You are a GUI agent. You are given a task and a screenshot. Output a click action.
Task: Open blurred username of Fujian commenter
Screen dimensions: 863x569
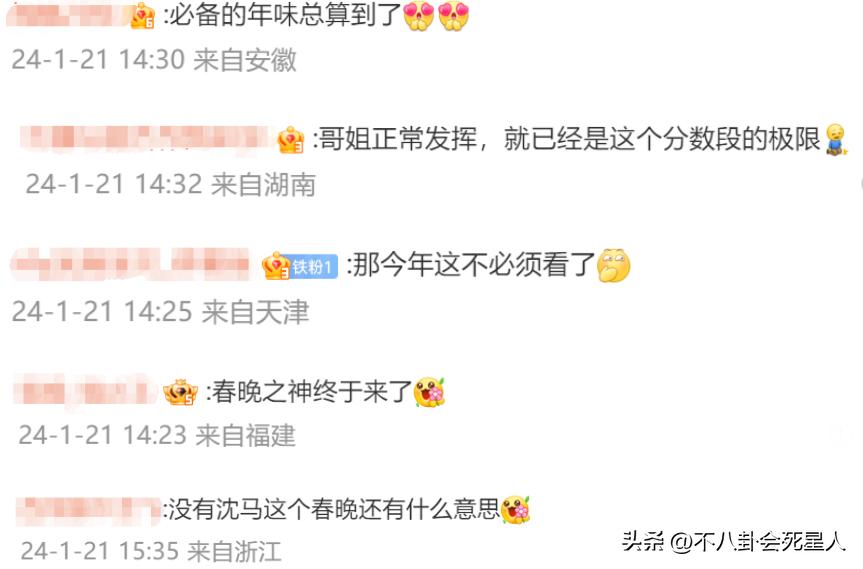[x=84, y=392]
